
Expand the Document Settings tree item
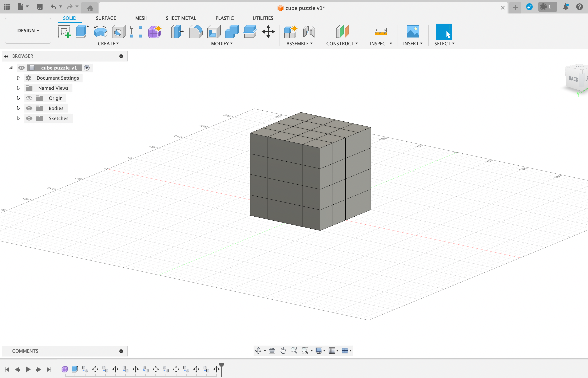pyautogui.click(x=18, y=78)
